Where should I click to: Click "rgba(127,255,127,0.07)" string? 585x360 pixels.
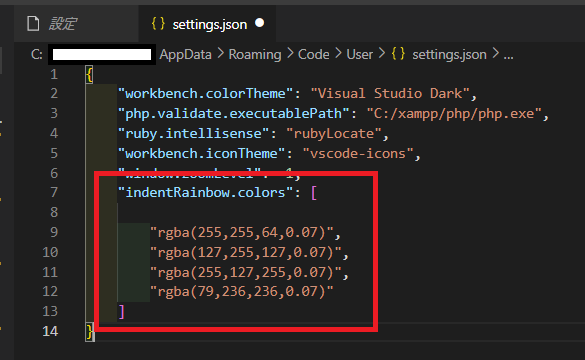click(x=245, y=253)
